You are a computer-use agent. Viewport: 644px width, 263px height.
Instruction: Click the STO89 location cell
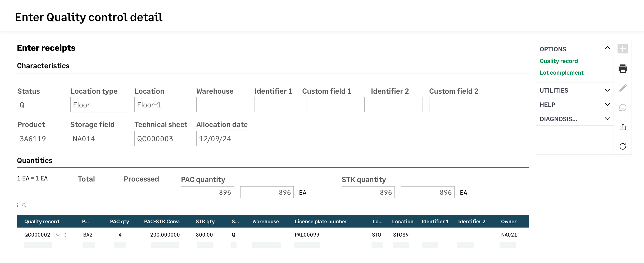[401, 235]
